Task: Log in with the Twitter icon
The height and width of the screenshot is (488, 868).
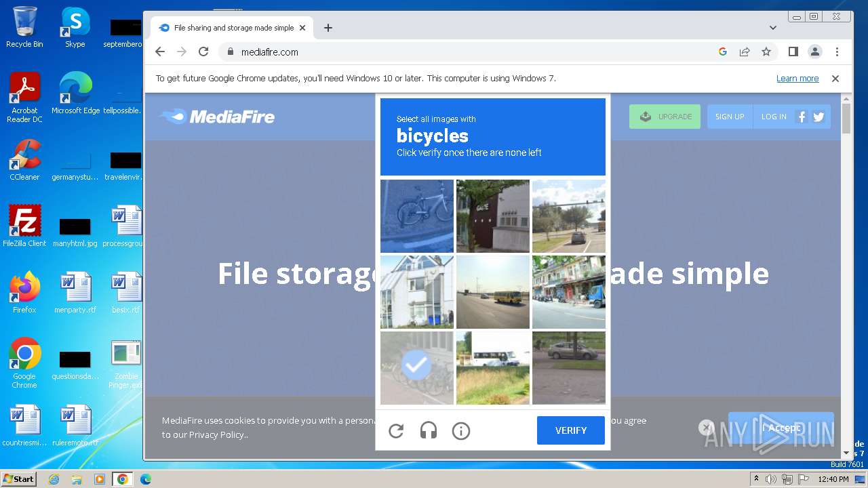Action: 818,117
